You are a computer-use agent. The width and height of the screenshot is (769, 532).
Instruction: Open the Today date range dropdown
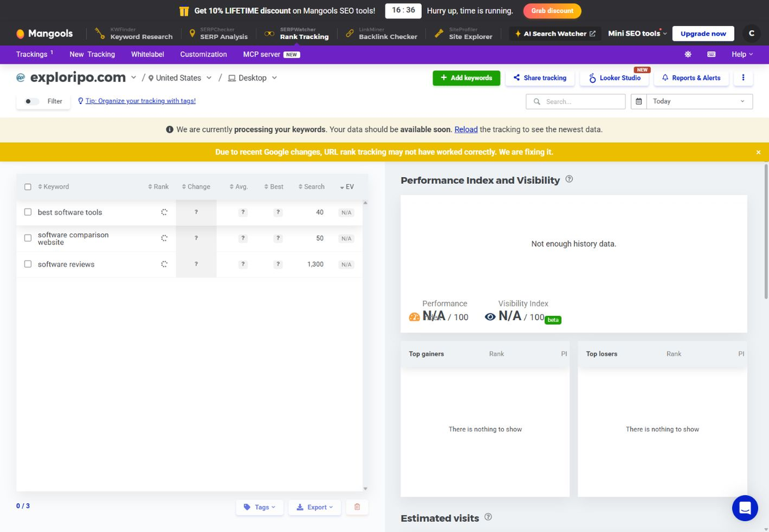(x=699, y=101)
